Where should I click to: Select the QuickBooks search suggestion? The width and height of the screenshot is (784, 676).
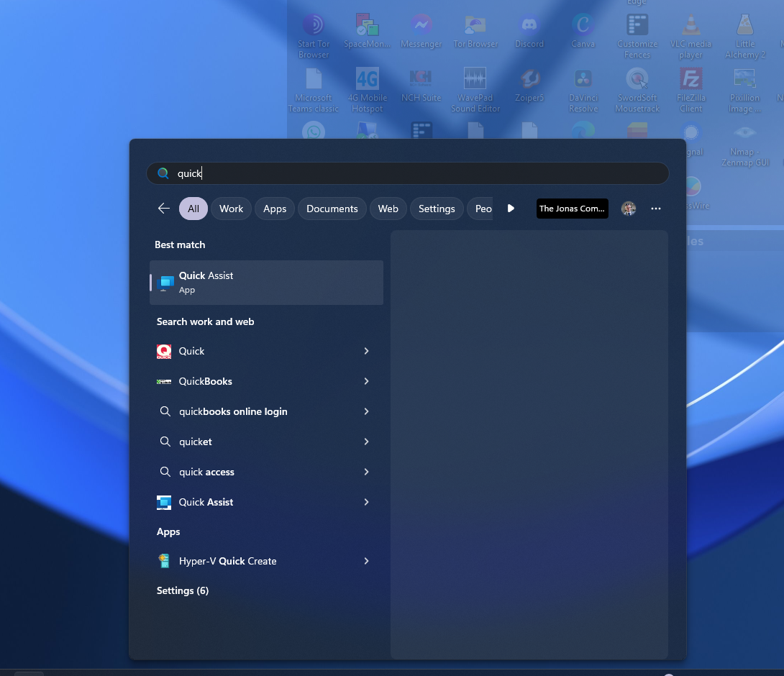click(206, 381)
